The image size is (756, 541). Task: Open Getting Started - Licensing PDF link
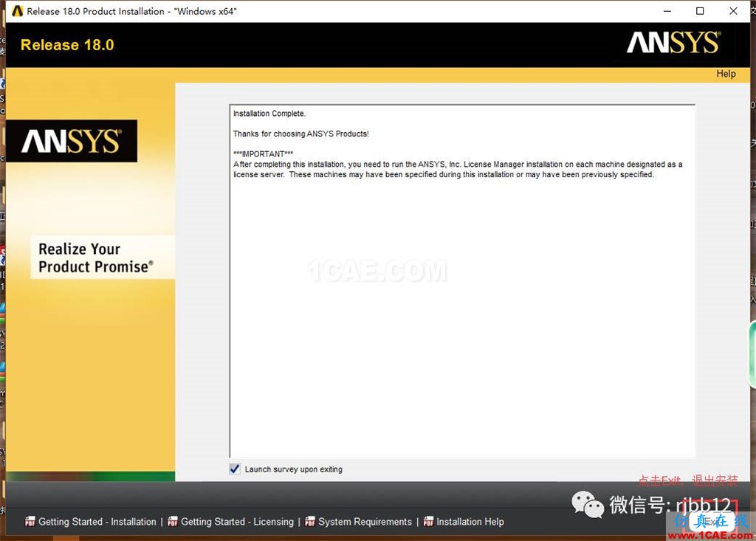(237, 522)
